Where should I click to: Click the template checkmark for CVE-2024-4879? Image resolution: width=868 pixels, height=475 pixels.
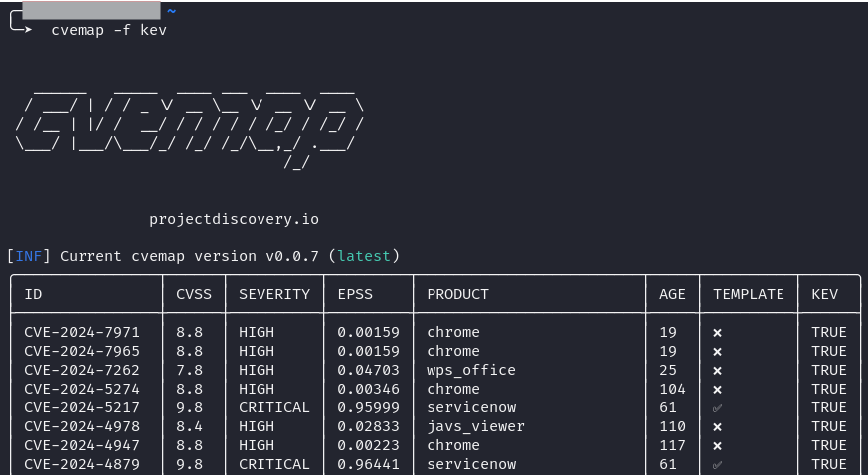click(x=717, y=465)
